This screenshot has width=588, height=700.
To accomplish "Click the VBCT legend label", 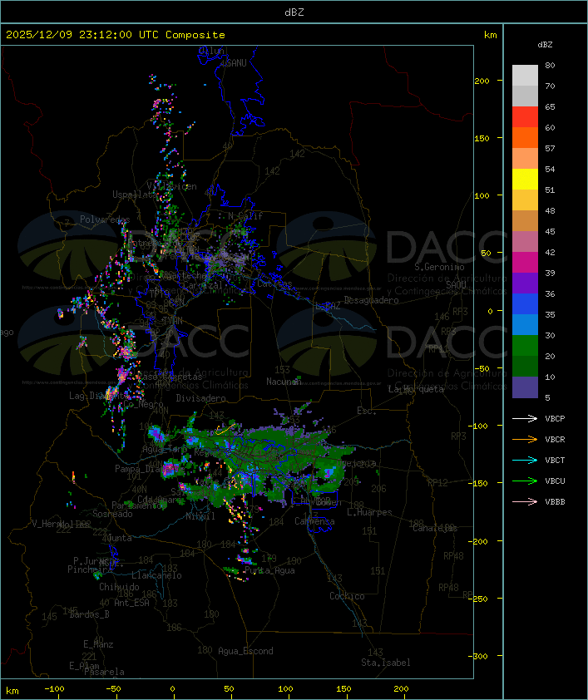I will [x=555, y=461].
